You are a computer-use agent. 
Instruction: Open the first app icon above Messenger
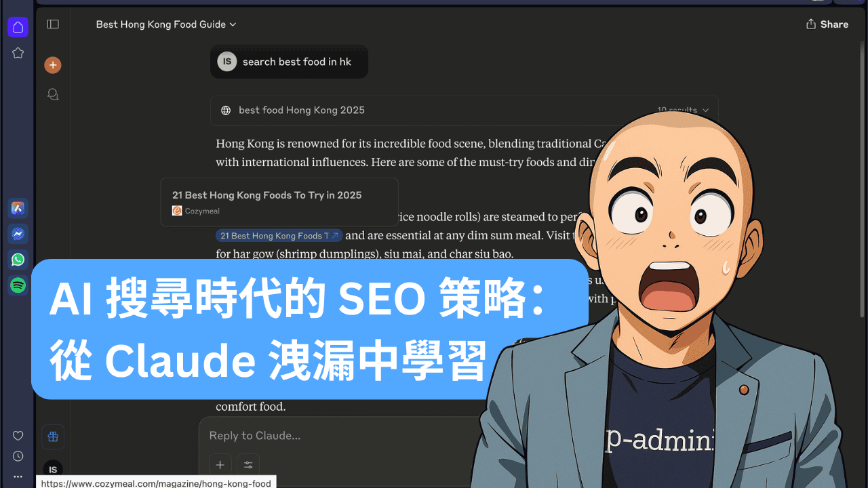[18, 209]
